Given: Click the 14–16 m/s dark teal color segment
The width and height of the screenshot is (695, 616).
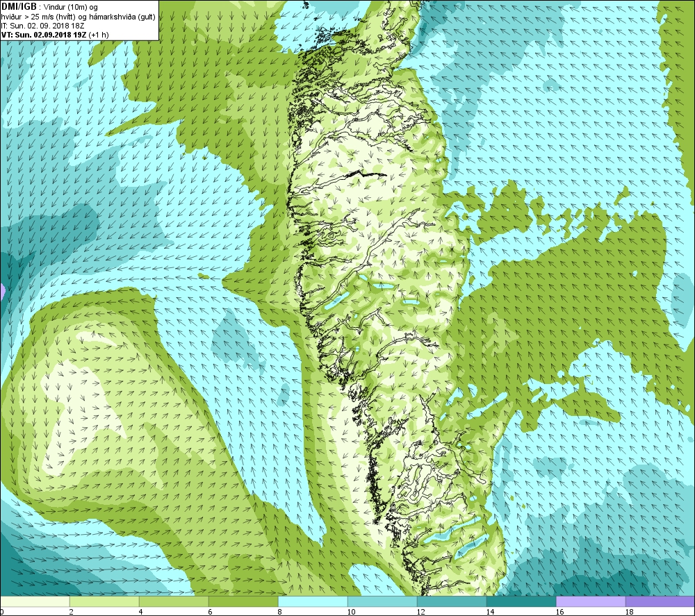Looking at the screenshot, I should [521, 601].
